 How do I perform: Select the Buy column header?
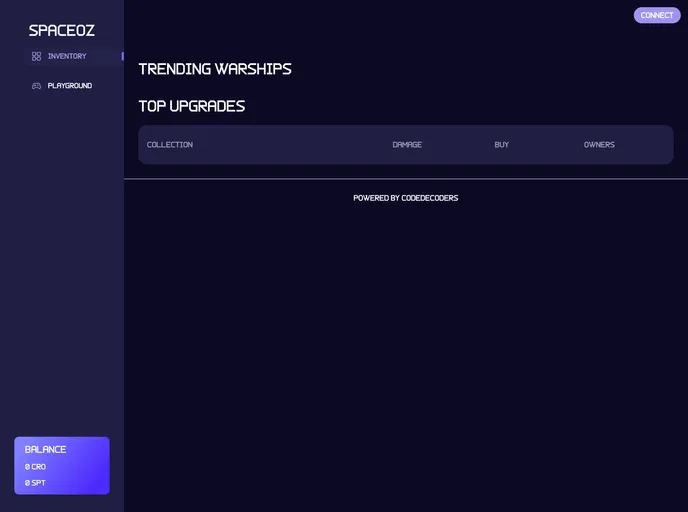pyautogui.click(x=502, y=145)
